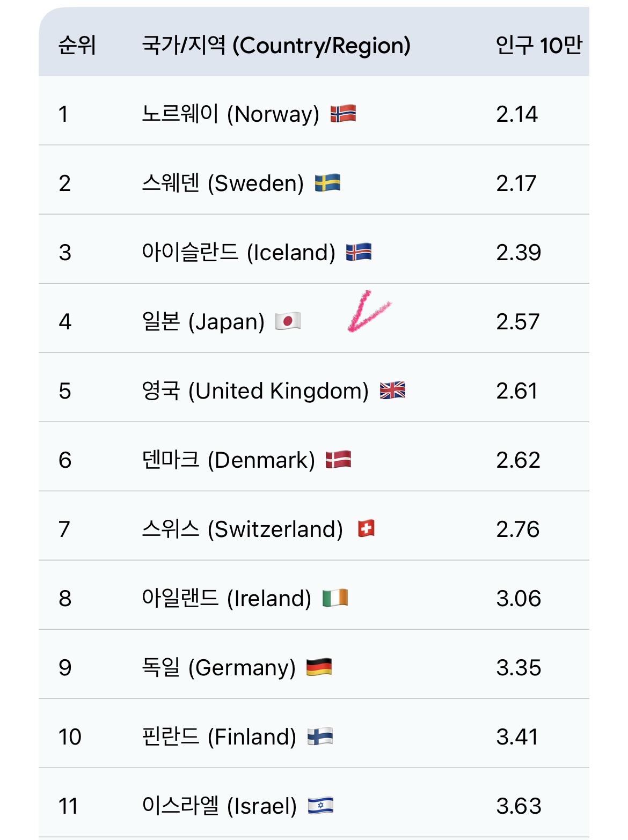Select the 순위 column header
The height and width of the screenshot is (840, 628).
click(x=77, y=45)
